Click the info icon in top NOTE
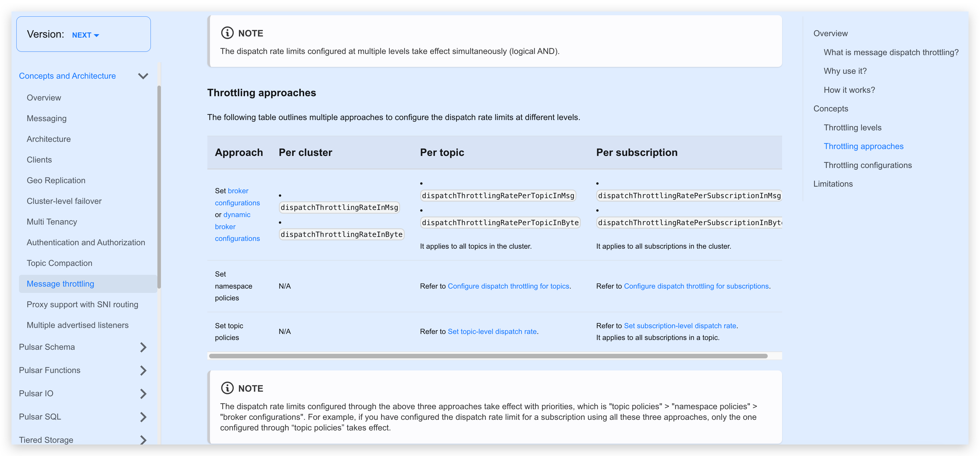The width and height of the screenshot is (980, 456). pyautogui.click(x=227, y=33)
